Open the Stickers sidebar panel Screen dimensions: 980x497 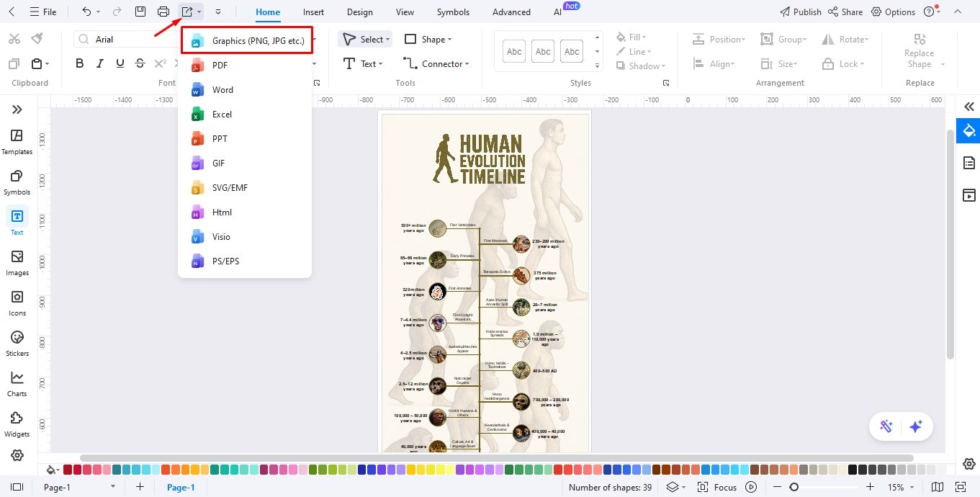tap(17, 344)
